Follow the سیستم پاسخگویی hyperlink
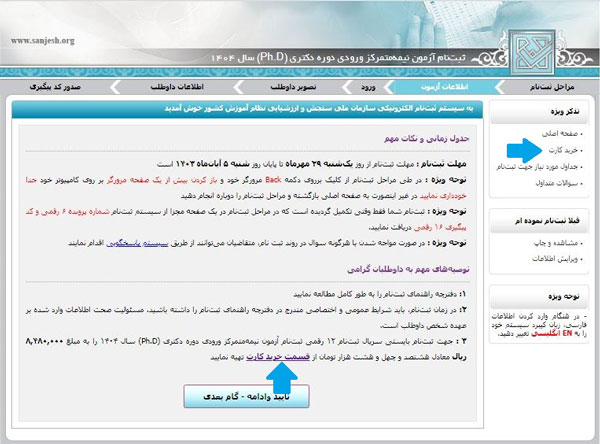 (x=137, y=243)
